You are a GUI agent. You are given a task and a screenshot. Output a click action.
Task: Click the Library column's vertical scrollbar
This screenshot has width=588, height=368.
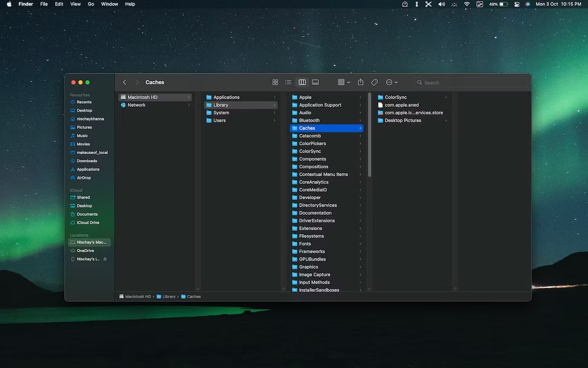369,135
